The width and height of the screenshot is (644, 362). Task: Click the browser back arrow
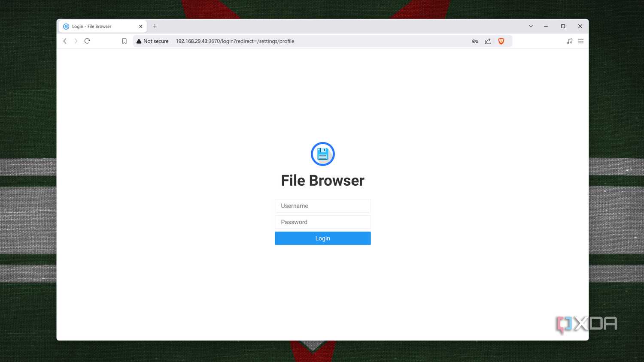click(65, 41)
